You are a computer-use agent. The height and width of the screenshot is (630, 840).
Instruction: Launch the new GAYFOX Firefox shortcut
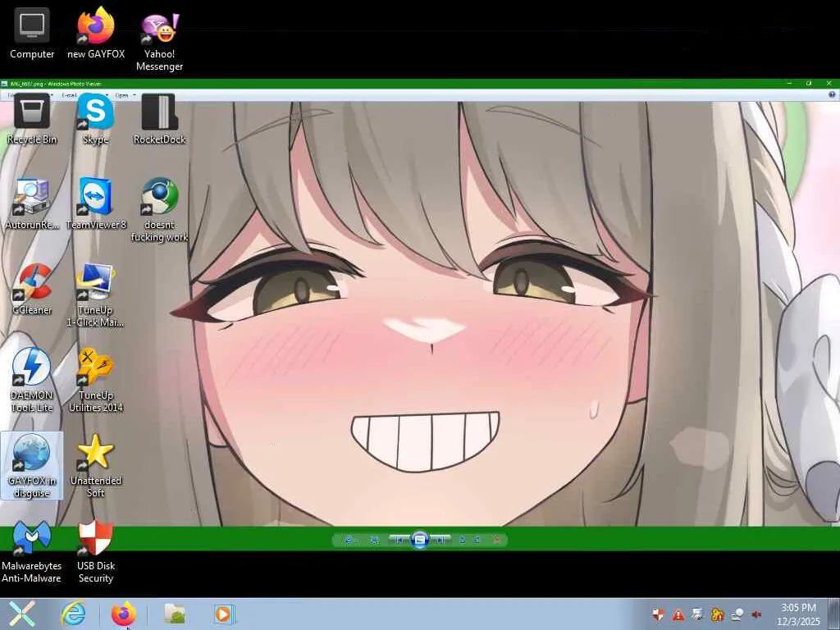coord(96,34)
